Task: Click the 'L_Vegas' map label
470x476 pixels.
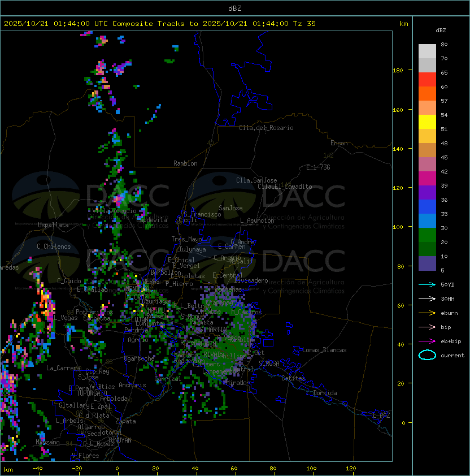Action: (66, 318)
